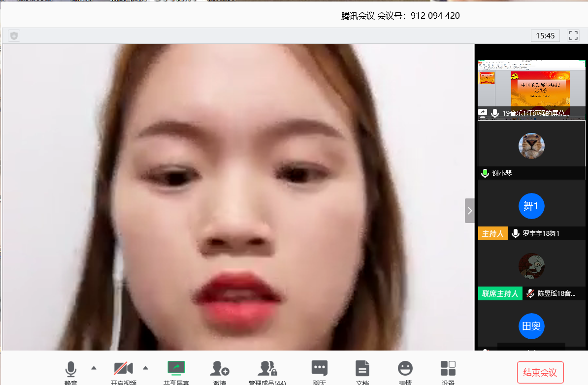Click the 15:45 meeting timer
The height and width of the screenshot is (385, 588).
pos(545,35)
